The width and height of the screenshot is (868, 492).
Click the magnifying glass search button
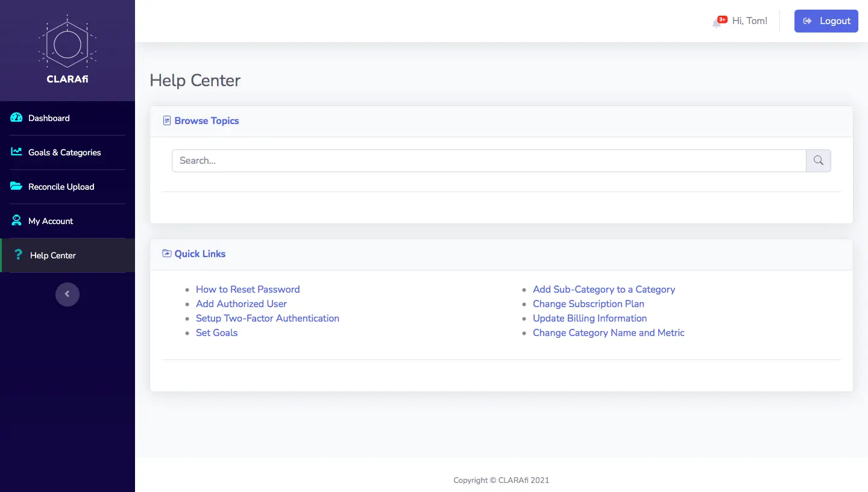click(x=818, y=161)
